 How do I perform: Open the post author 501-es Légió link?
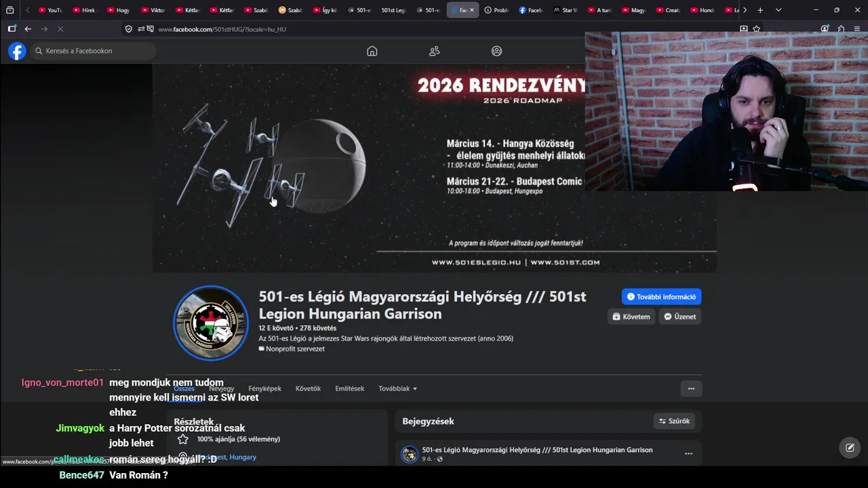(537, 450)
